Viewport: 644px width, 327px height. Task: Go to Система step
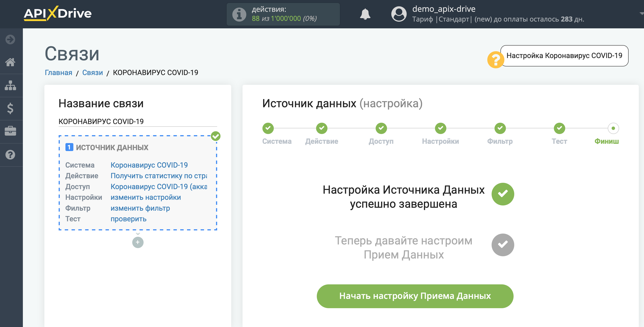pyautogui.click(x=268, y=128)
